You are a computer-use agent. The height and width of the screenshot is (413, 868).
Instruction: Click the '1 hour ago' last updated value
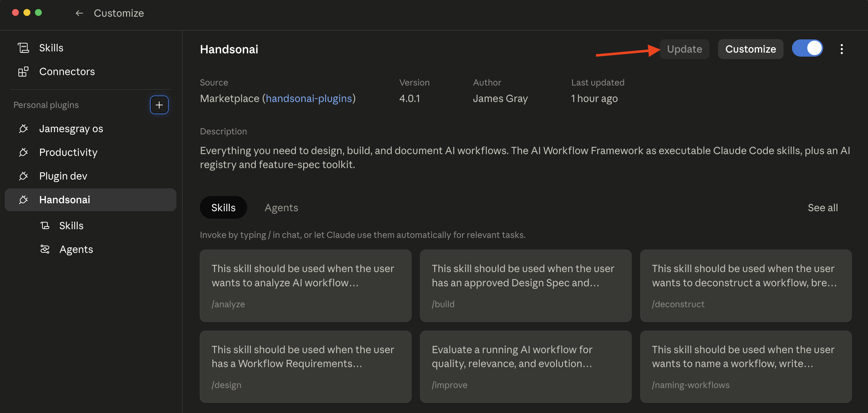coord(594,99)
